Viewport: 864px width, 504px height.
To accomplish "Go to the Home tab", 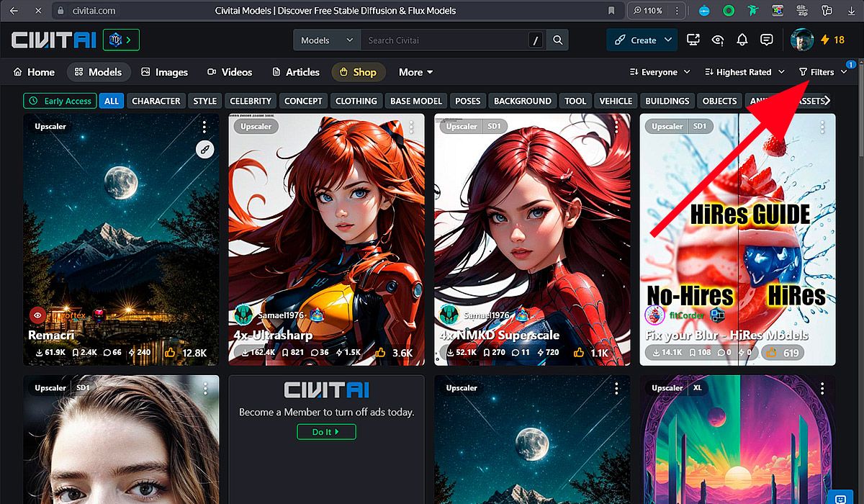I will [34, 72].
